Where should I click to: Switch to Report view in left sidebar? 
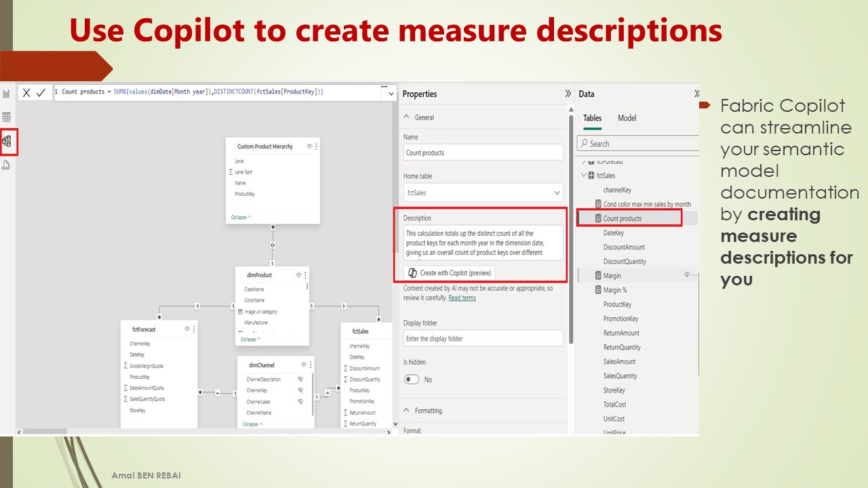click(6, 94)
